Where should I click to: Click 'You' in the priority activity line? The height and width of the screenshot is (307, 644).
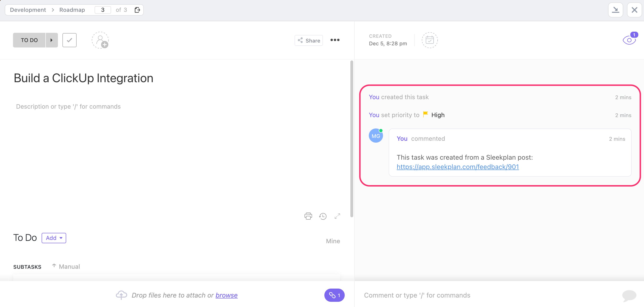pyautogui.click(x=374, y=115)
